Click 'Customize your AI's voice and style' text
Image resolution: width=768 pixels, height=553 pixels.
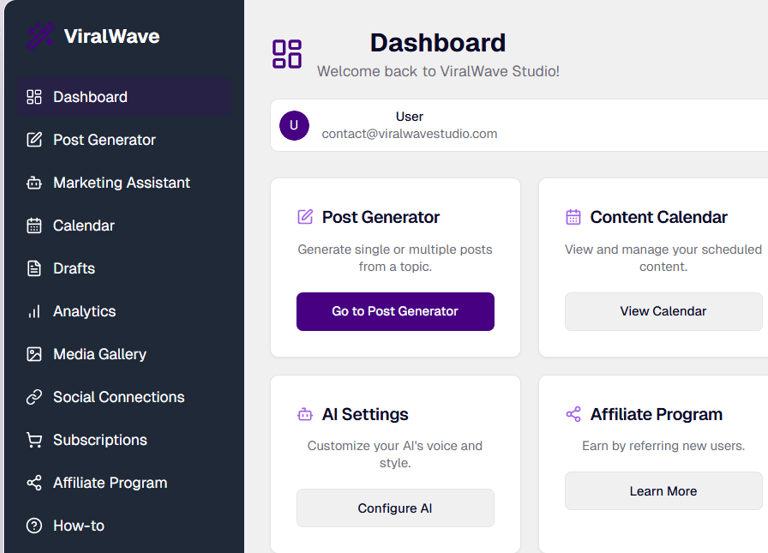point(395,454)
